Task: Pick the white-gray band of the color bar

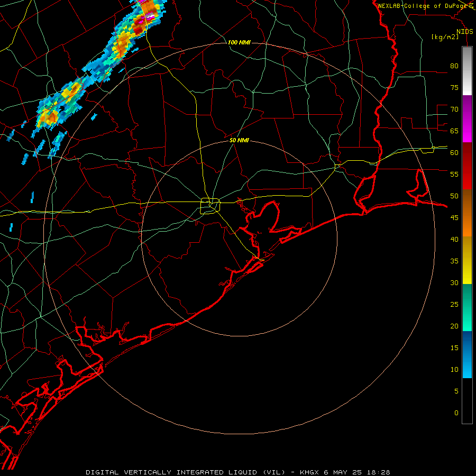Action: [467, 71]
